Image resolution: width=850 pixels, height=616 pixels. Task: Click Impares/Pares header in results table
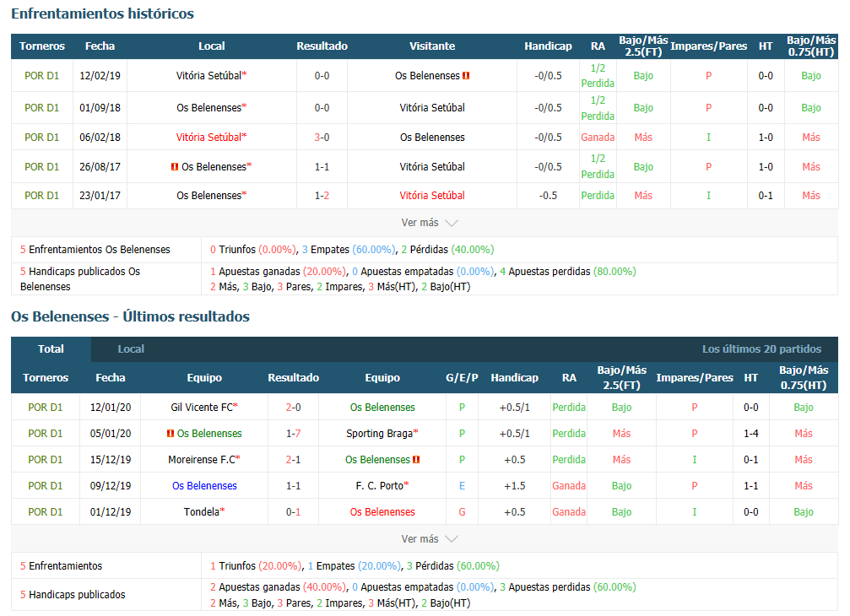coord(695,378)
